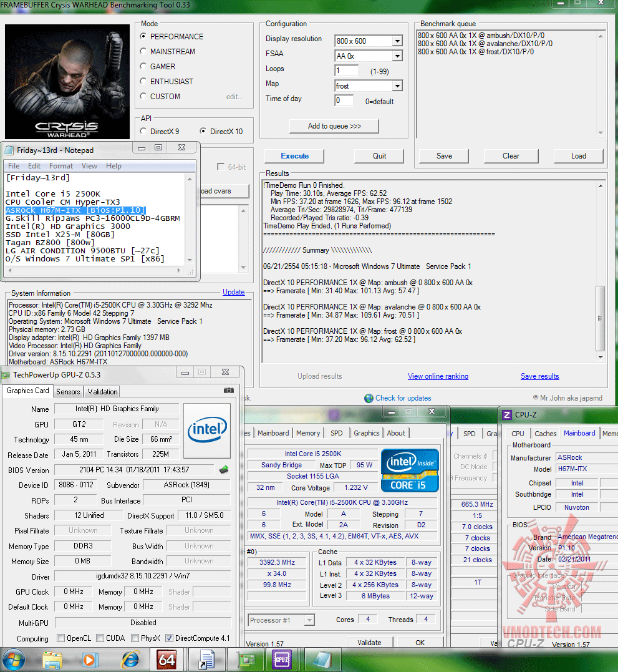Click the Results panel scrollbar thumb

(x=601, y=318)
